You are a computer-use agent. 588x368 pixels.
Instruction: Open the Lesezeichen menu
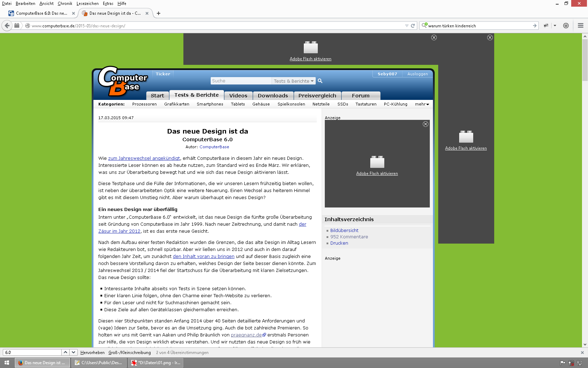point(87,4)
